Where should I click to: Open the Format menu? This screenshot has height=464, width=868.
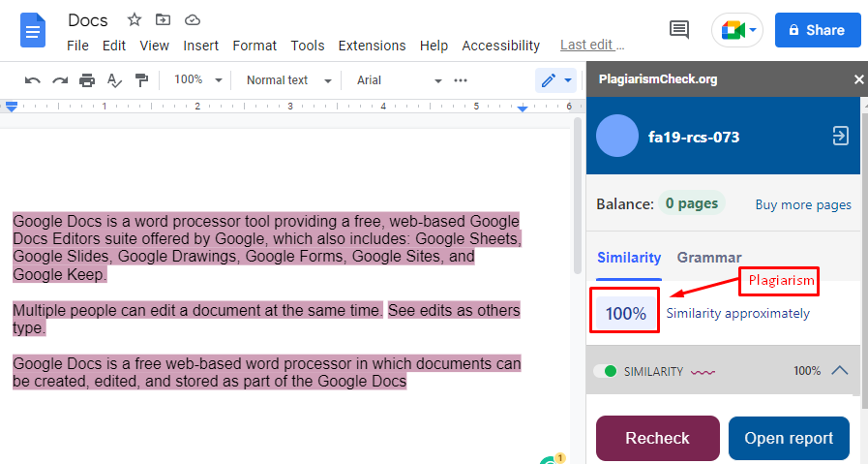[254, 46]
